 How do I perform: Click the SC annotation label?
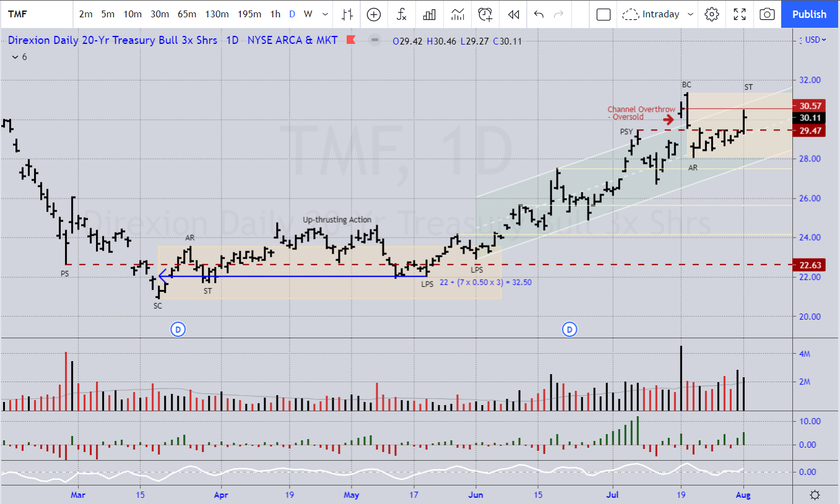coord(158,305)
